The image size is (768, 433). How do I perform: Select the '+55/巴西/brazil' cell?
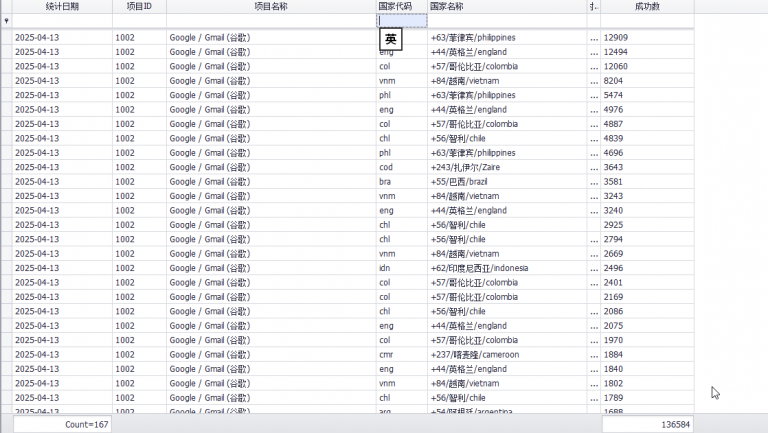507,182
